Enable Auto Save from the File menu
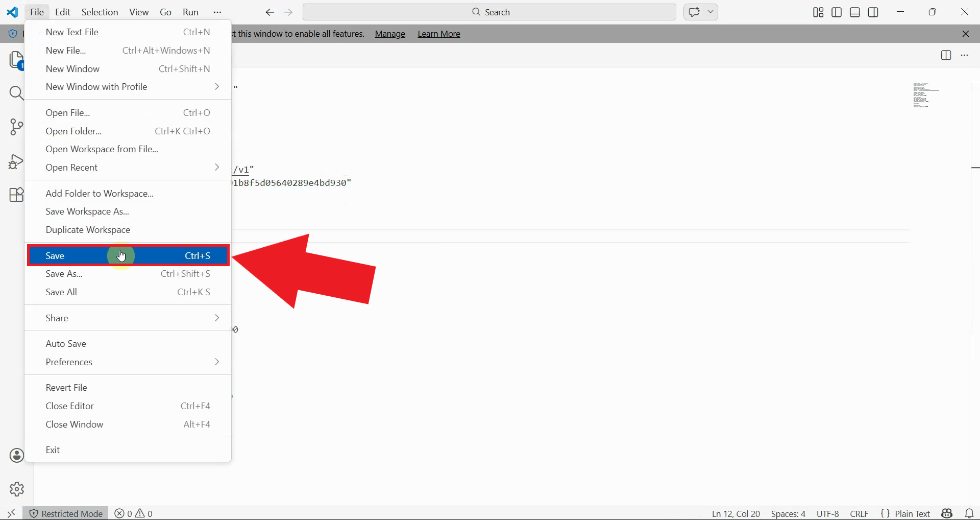 coord(65,343)
